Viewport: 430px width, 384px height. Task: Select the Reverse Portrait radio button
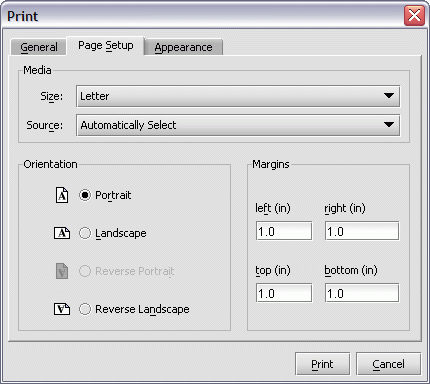pos(85,271)
